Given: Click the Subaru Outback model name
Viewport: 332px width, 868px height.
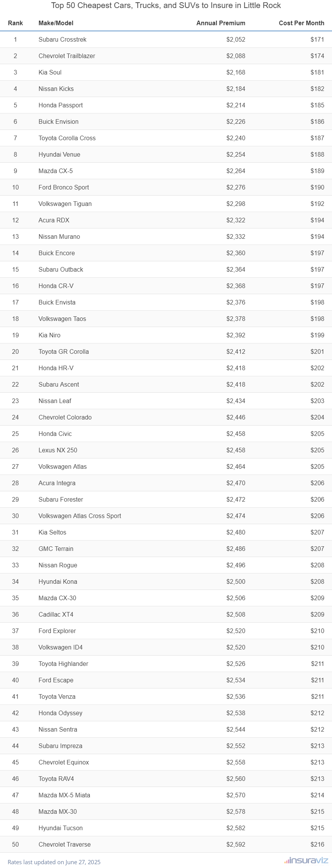Looking at the screenshot, I should [x=61, y=270].
